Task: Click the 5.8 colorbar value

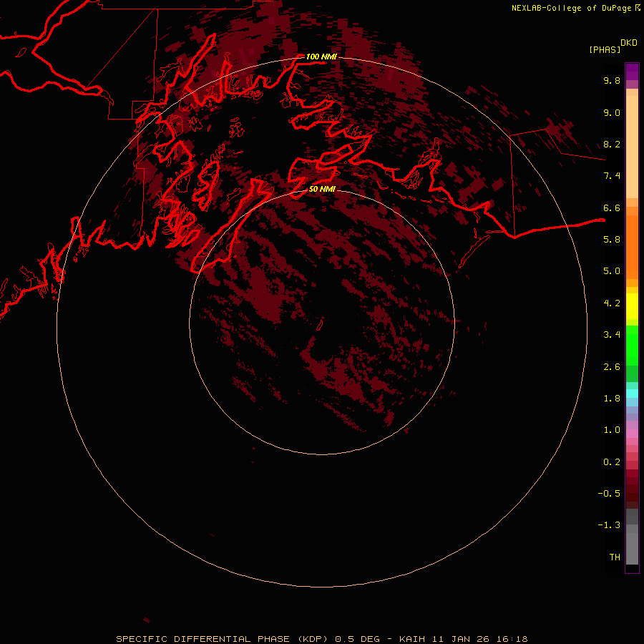Action: pyautogui.click(x=612, y=240)
